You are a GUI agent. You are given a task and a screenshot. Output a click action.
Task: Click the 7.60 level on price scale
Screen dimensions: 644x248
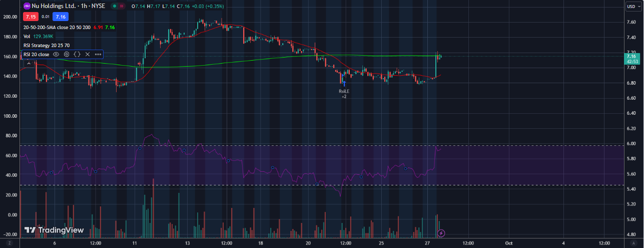coord(631,22)
